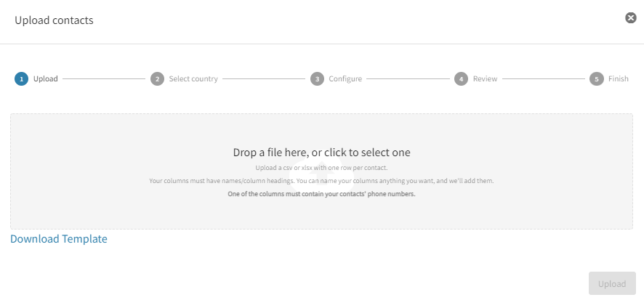Click the step 2 number circle
644x300 pixels.
coord(157,79)
